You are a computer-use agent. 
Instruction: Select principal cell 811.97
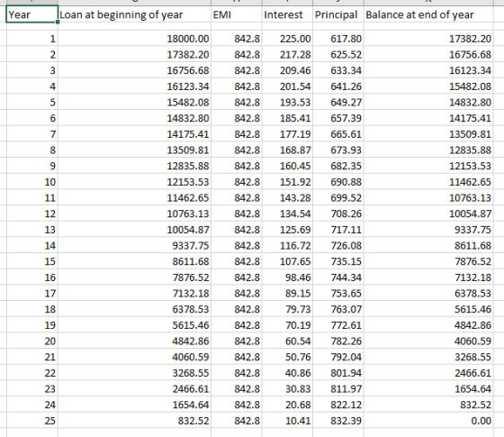pyautogui.click(x=338, y=388)
